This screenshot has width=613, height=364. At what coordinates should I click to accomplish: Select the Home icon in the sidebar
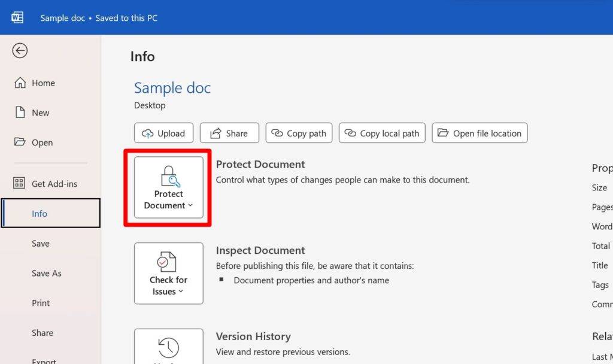[20, 83]
